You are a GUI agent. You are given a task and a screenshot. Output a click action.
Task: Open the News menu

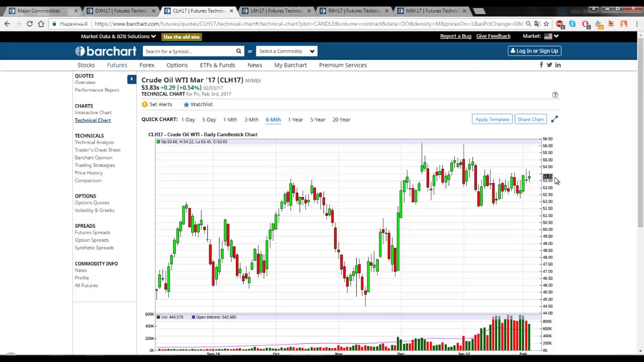pyautogui.click(x=255, y=65)
